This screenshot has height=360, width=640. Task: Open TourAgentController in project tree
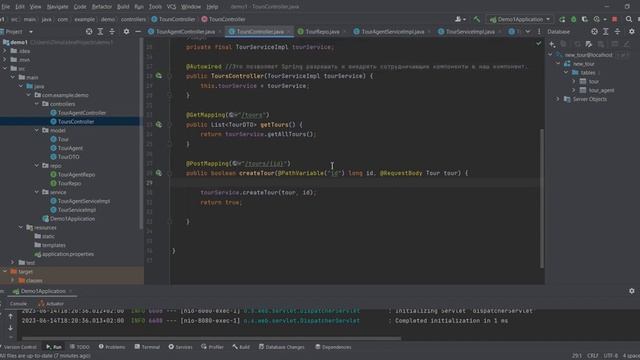click(x=82, y=113)
